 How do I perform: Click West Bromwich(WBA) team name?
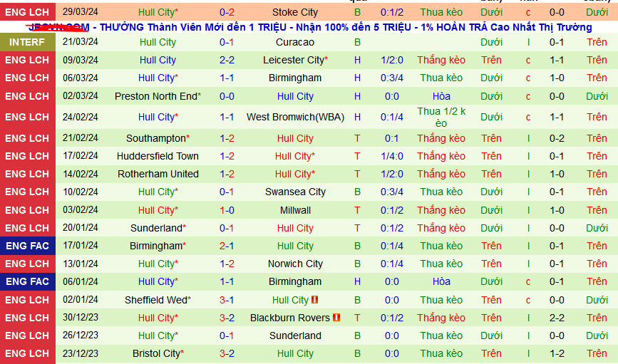click(x=295, y=117)
